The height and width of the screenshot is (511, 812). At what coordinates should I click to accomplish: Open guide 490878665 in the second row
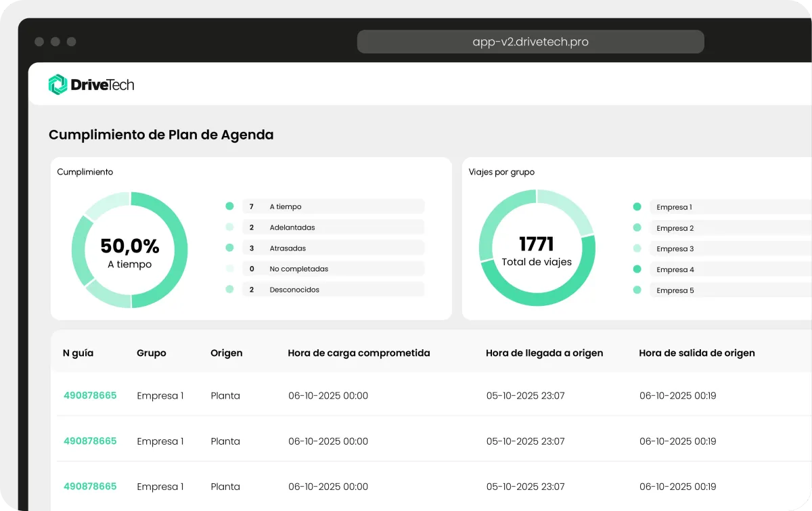coord(90,441)
